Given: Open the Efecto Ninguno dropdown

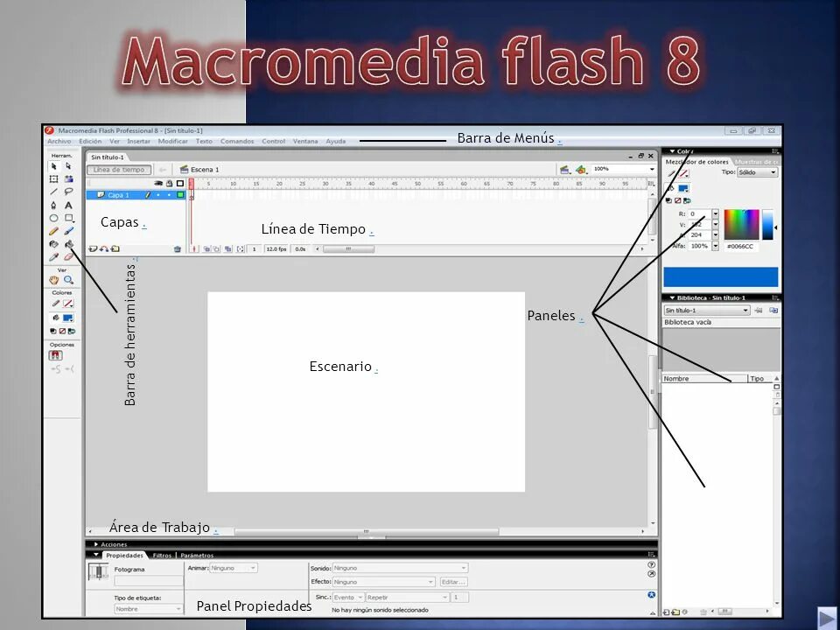Looking at the screenshot, I should [x=383, y=582].
